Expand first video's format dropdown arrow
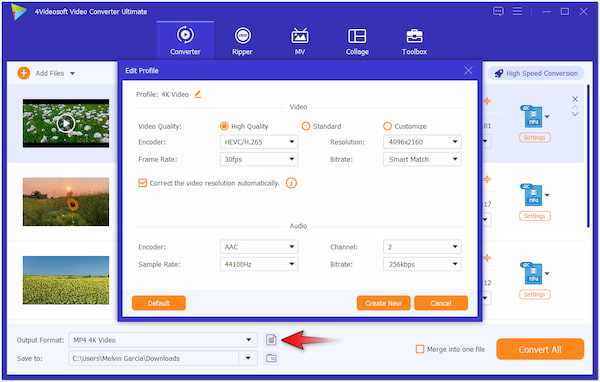This screenshot has width=600, height=382. 547,117
